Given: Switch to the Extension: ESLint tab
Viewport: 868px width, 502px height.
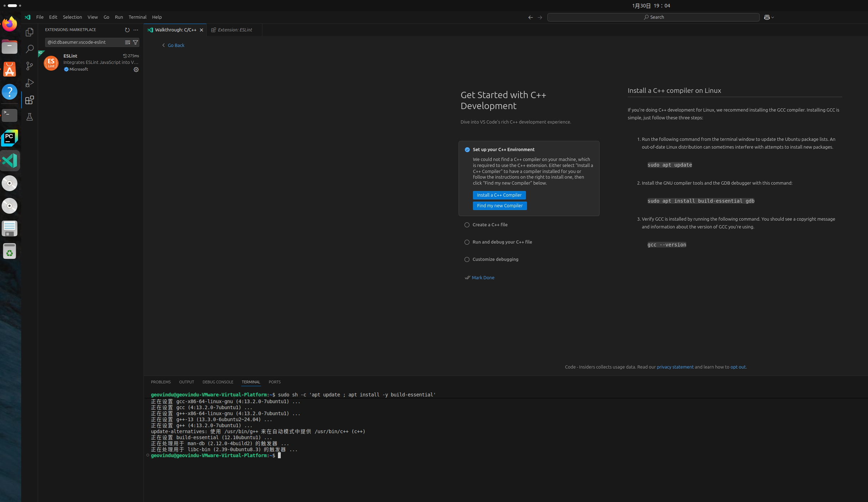Looking at the screenshot, I should (x=235, y=30).
